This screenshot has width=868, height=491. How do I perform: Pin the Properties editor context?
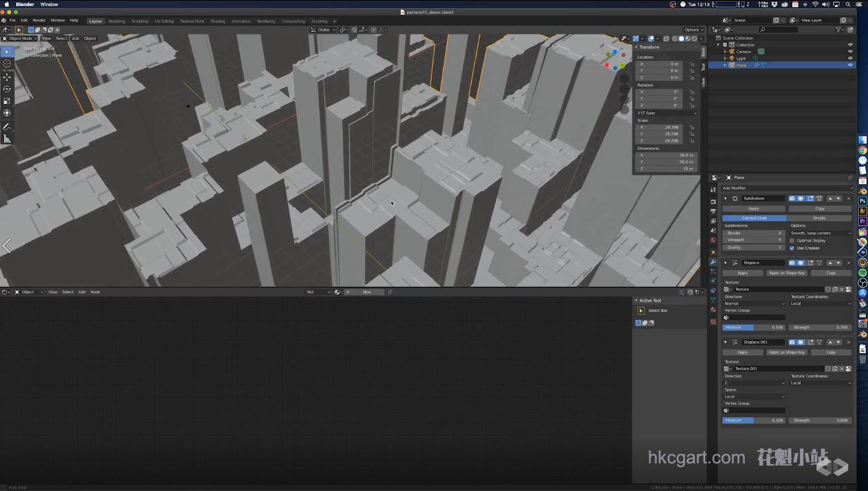850,178
